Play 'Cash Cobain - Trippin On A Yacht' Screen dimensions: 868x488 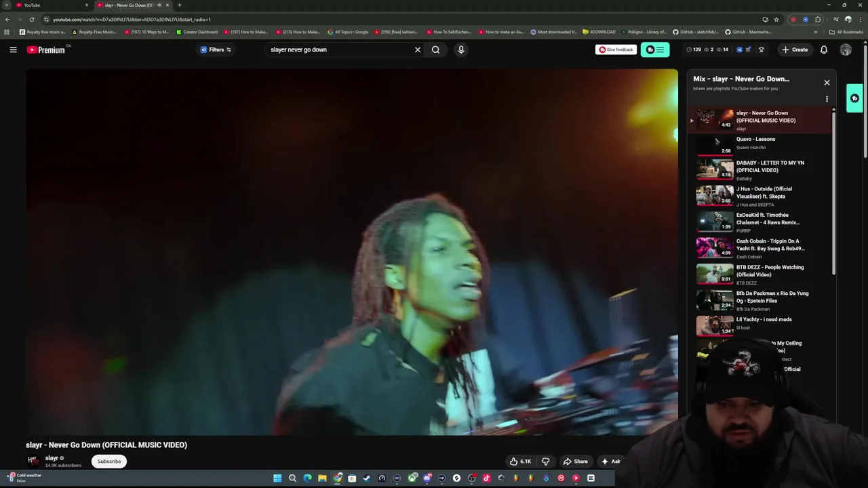[x=759, y=247]
